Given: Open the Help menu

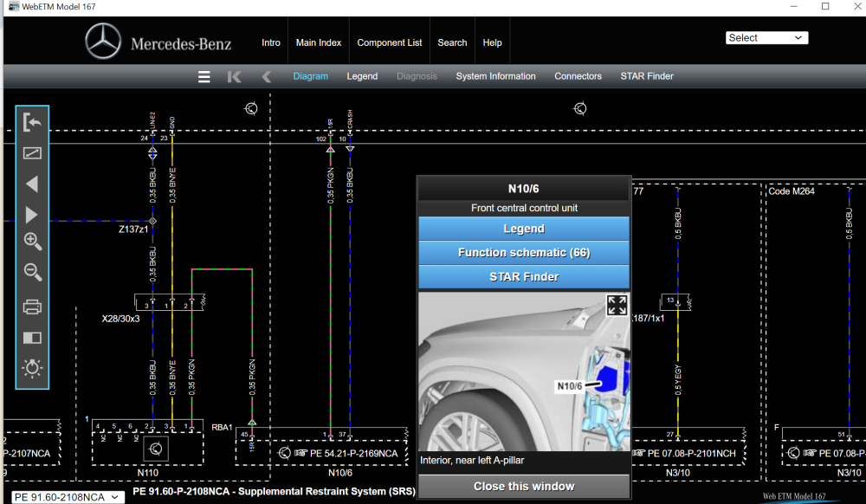Looking at the screenshot, I should 492,42.
